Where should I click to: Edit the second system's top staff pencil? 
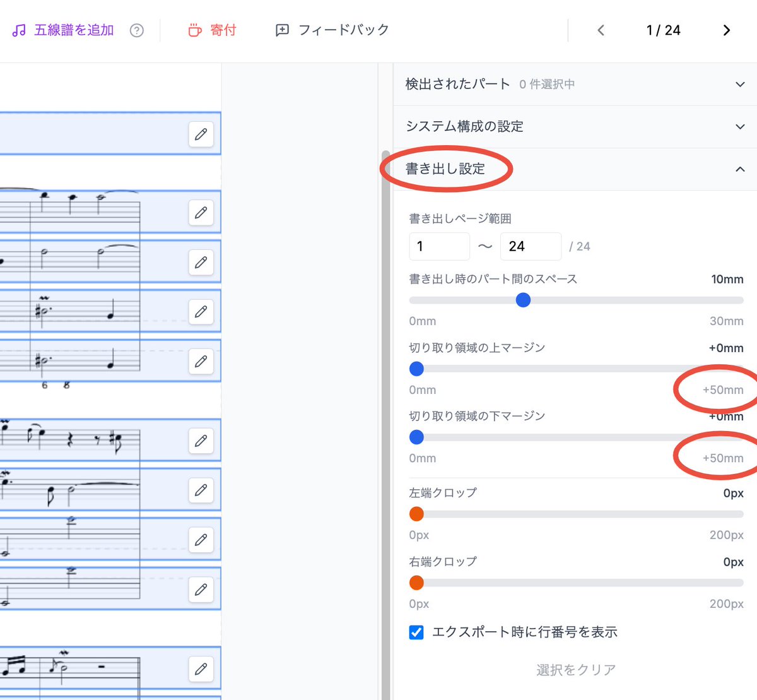[201, 441]
